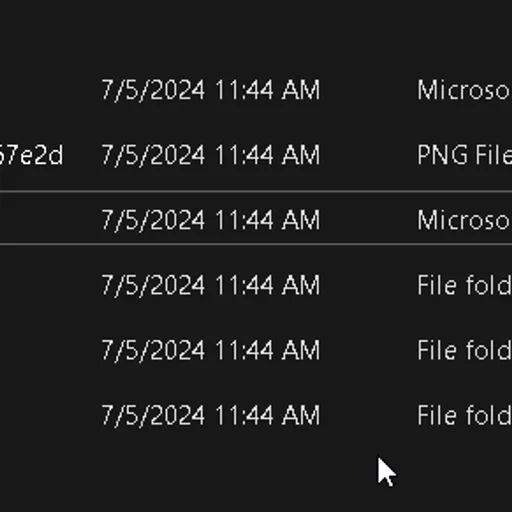Click the outlined row's Microso type text

[x=464, y=220]
